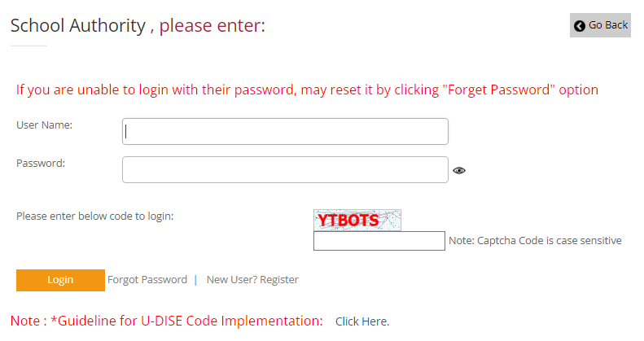Viewport: 644px width, 341px height.
Task: Toggle password visibility with the eye icon
Action: click(459, 170)
